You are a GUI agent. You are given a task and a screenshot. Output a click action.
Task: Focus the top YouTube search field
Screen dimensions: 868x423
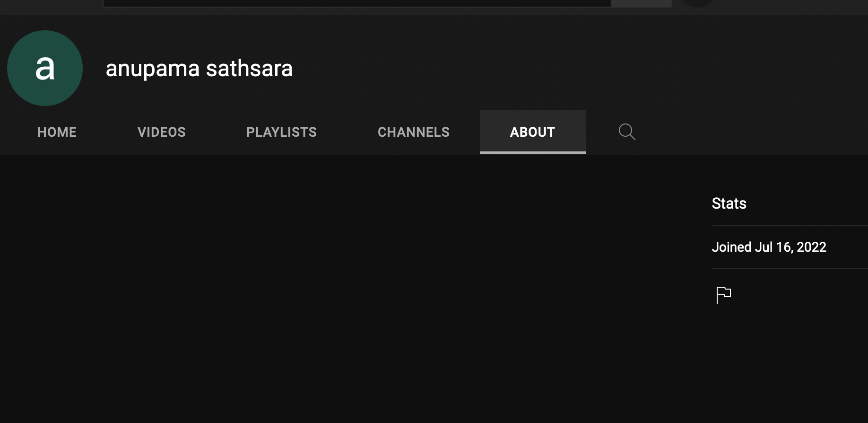click(357, 3)
